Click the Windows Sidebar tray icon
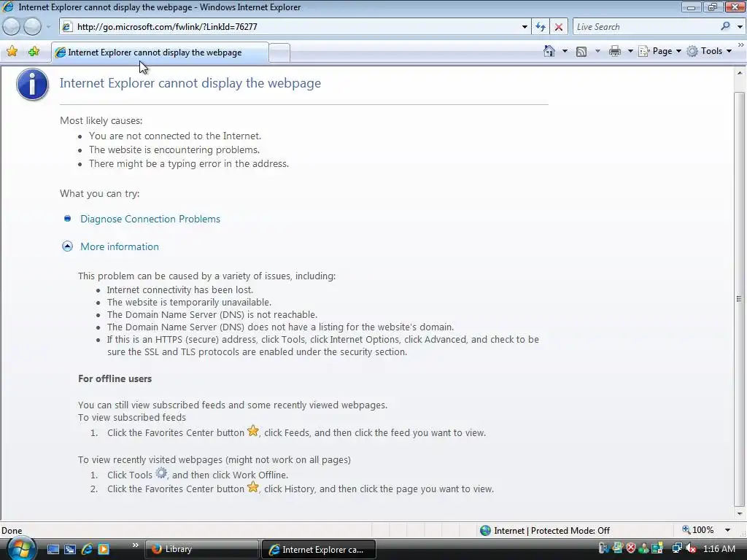The height and width of the screenshot is (560, 747). (x=657, y=548)
